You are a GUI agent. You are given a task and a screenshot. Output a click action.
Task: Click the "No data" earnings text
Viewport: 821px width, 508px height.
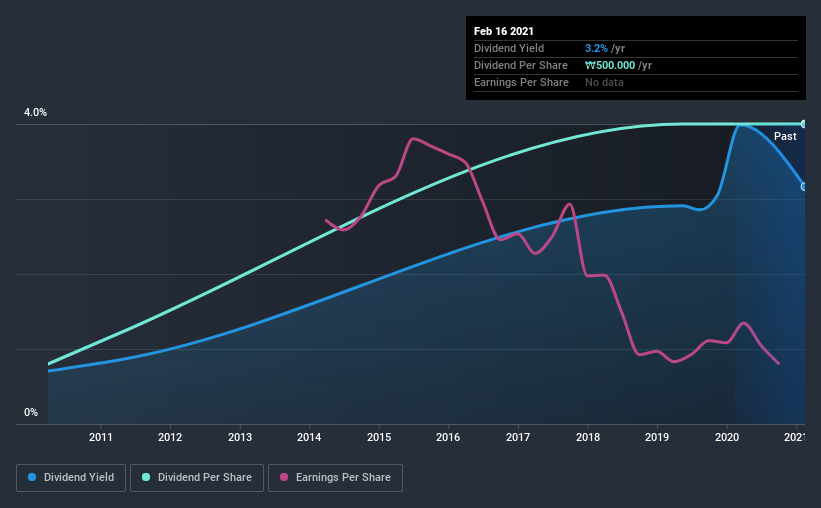pyautogui.click(x=604, y=82)
